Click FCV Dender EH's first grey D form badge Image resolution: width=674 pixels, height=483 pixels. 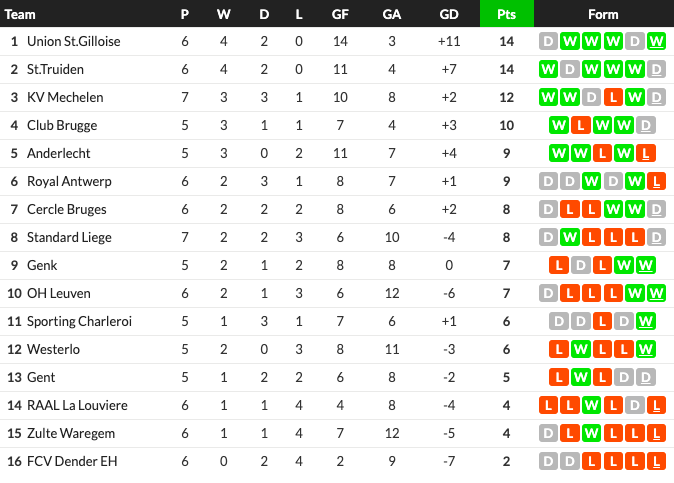[x=548, y=461]
